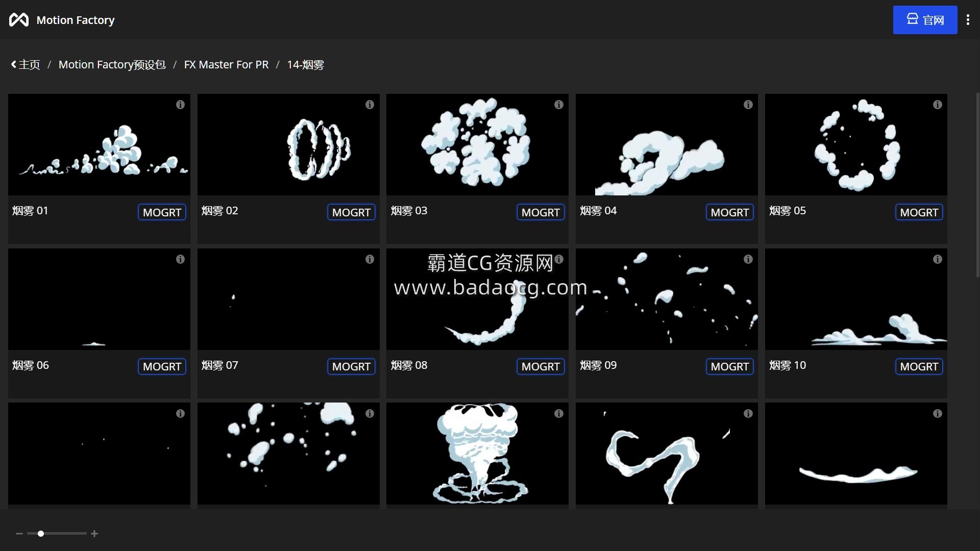This screenshot has width=980, height=551.
Task: Show info for 烟雾 01
Action: [x=180, y=105]
